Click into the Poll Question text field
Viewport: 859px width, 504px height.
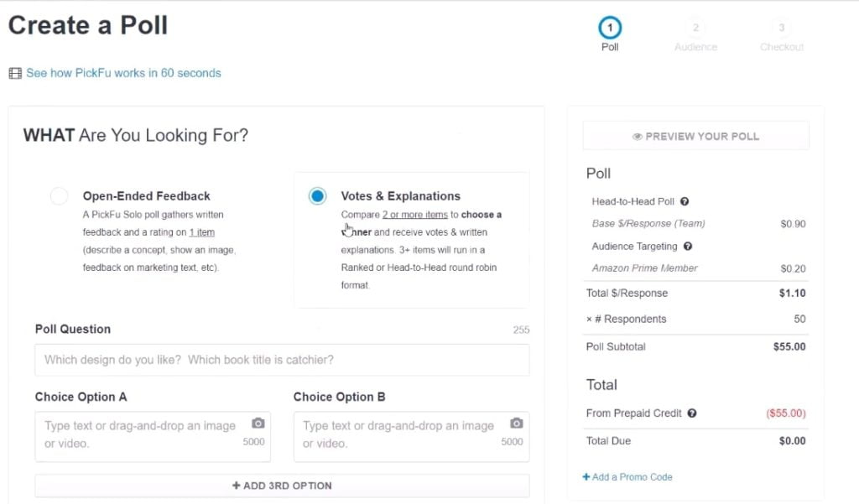pos(282,360)
